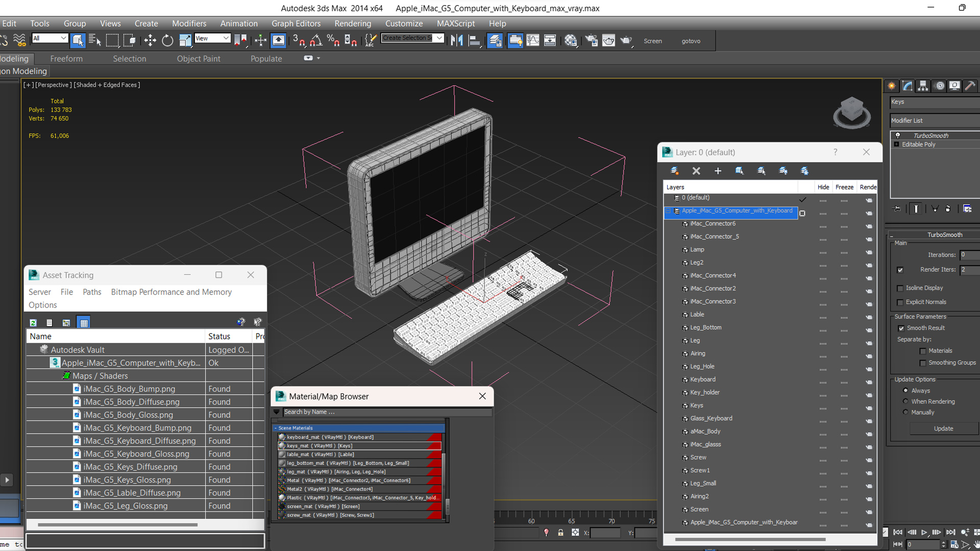Open the Modify command panel tab
Image resolution: width=980 pixels, height=551 pixels.
(x=907, y=86)
